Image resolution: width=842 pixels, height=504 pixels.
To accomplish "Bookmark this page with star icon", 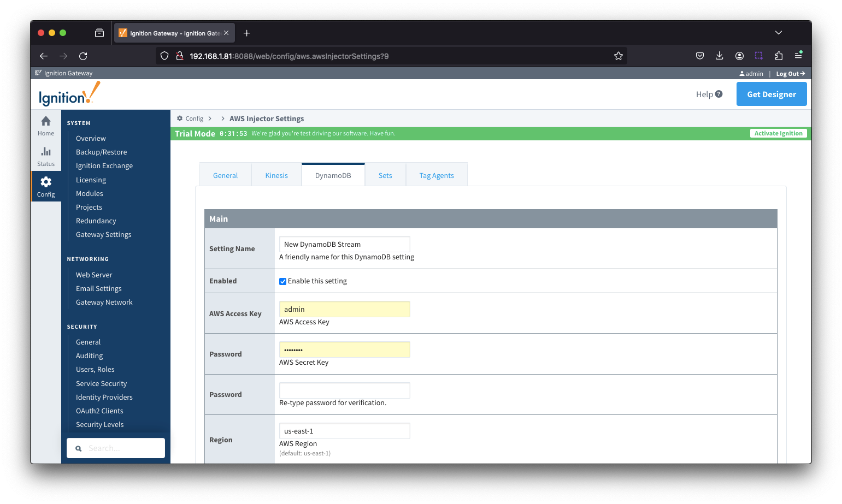I will tap(618, 56).
